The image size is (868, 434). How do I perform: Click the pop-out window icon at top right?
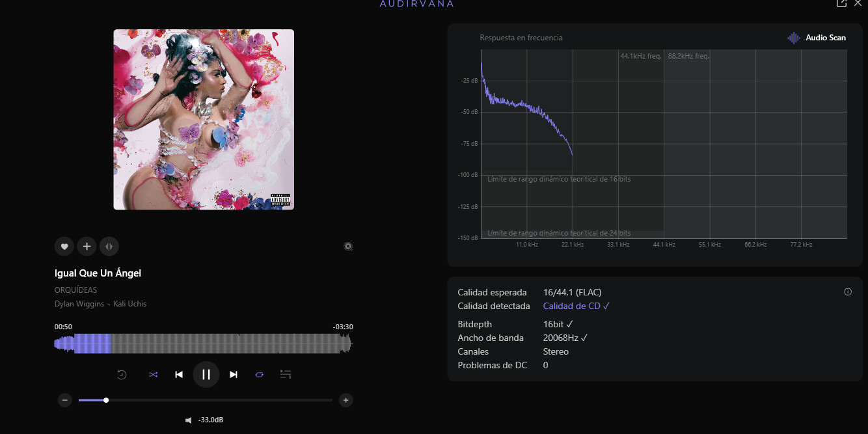841,3
